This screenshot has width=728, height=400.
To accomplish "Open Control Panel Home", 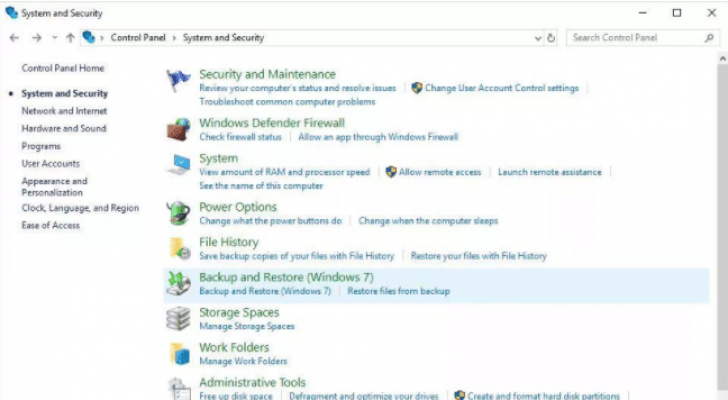I will tap(63, 68).
